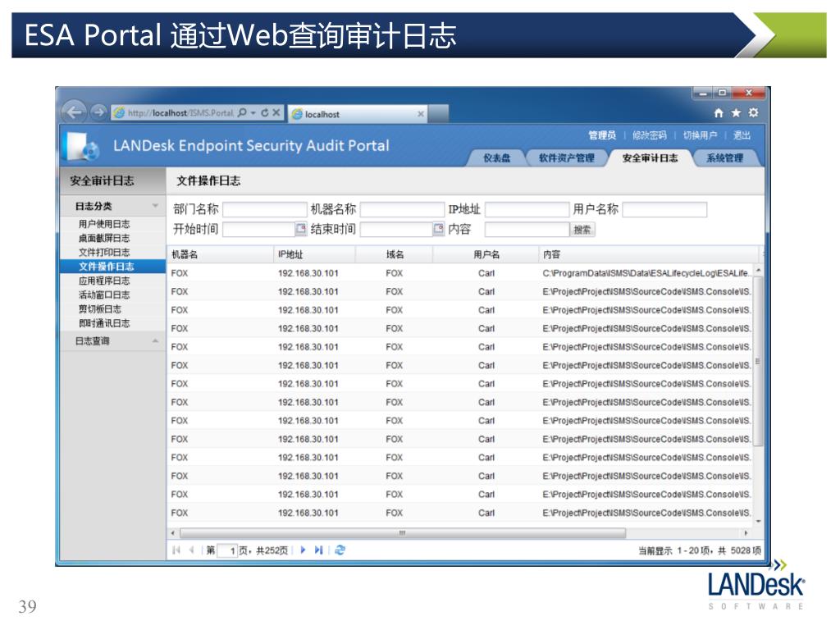The width and height of the screenshot is (840, 630).
Task: Focus the 结束时间 input field
Action: (396, 230)
